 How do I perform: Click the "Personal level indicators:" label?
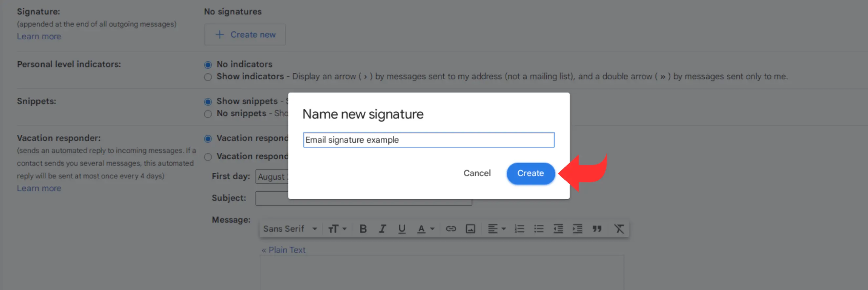(x=69, y=64)
